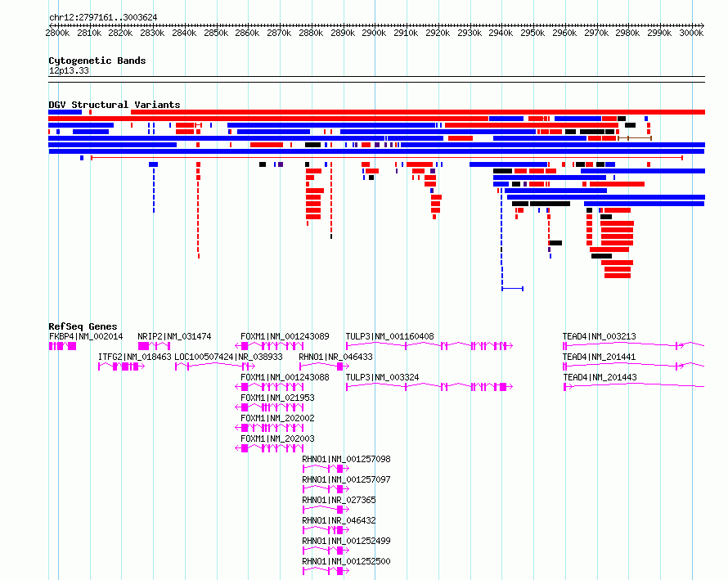Select the 2950k ruler mark
Screen dimensions: 728x580
tap(533, 33)
